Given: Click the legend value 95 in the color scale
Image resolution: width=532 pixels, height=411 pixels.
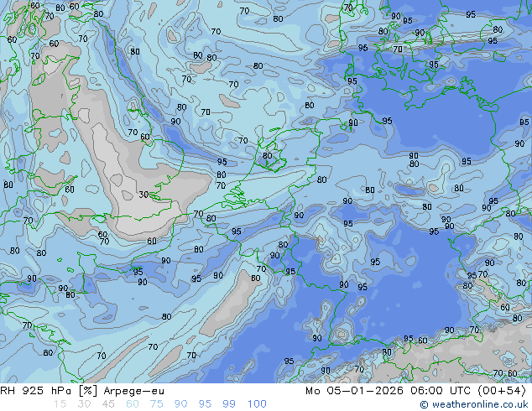Looking at the screenshot, I should [205, 404].
